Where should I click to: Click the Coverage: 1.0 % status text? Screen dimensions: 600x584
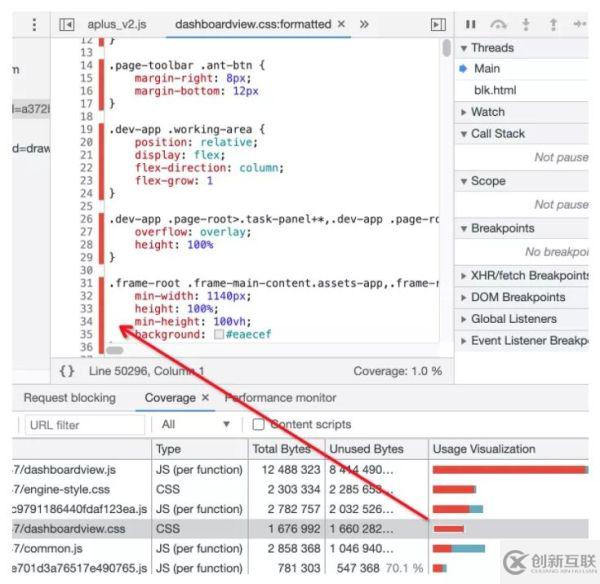398,371
